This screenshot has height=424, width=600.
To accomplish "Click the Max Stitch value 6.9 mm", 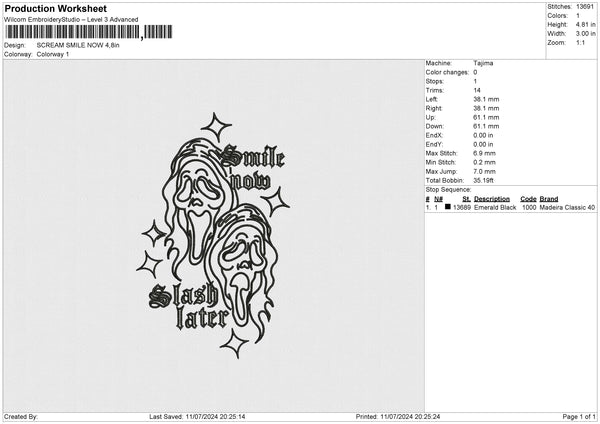I will (484, 153).
